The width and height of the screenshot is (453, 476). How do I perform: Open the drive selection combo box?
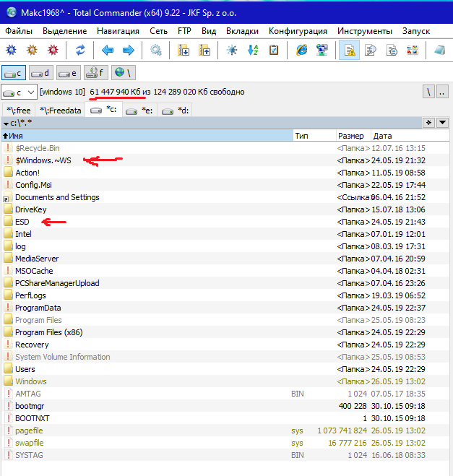[19, 92]
